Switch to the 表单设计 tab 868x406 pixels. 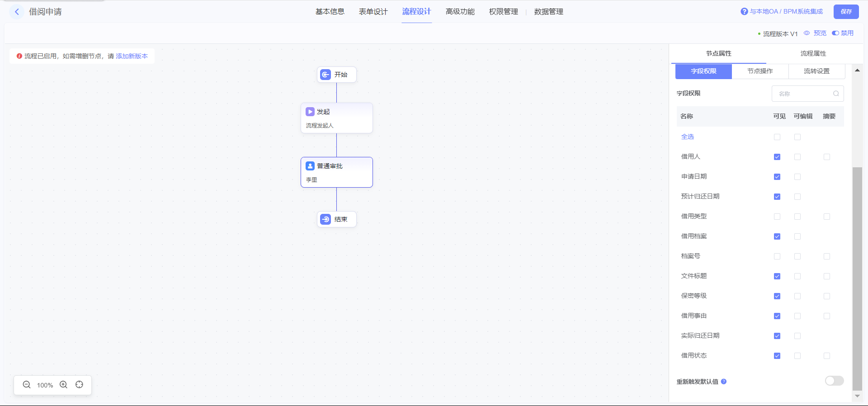click(x=373, y=12)
